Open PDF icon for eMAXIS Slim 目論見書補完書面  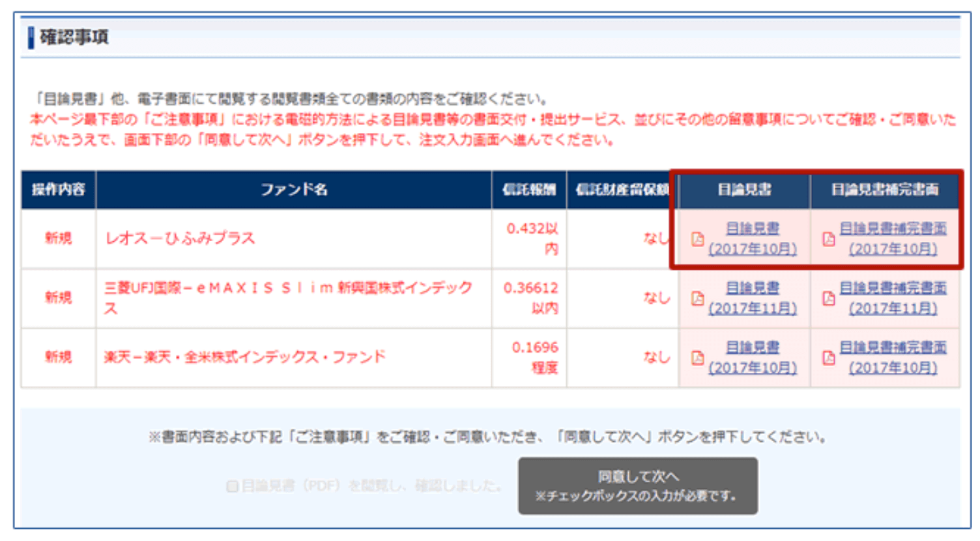click(x=829, y=299)
